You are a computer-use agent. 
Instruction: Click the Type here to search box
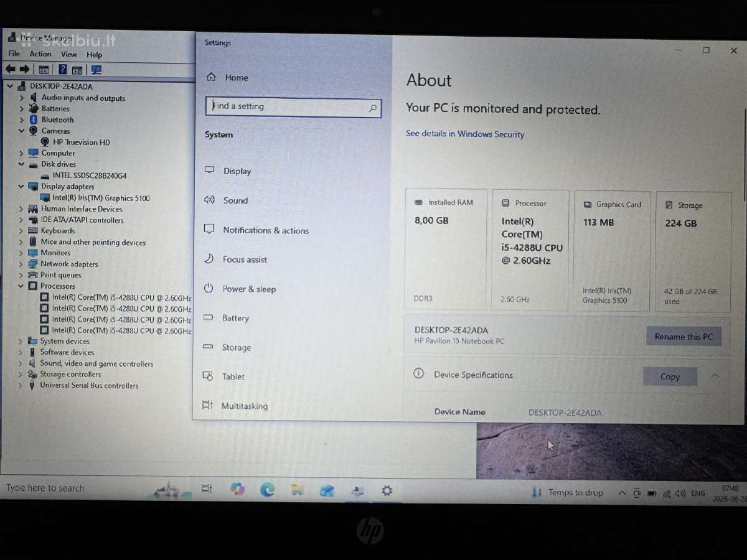coord(45,488)
